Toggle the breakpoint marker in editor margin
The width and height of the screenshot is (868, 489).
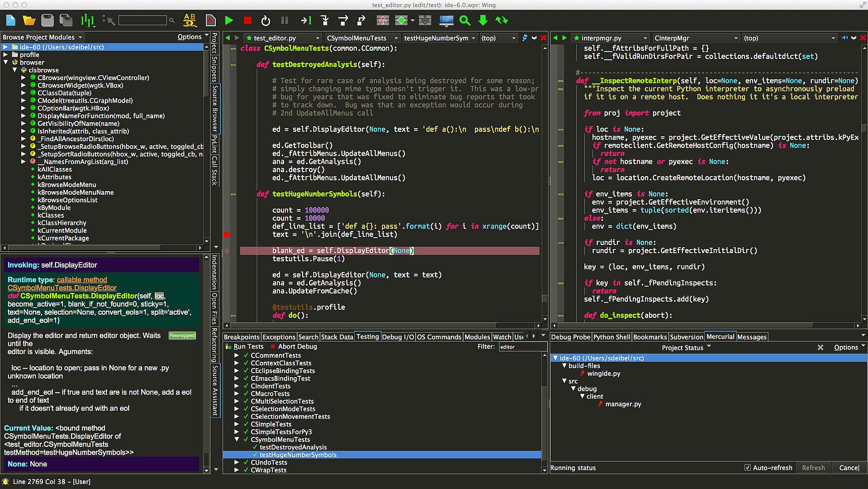coord(227,235)
